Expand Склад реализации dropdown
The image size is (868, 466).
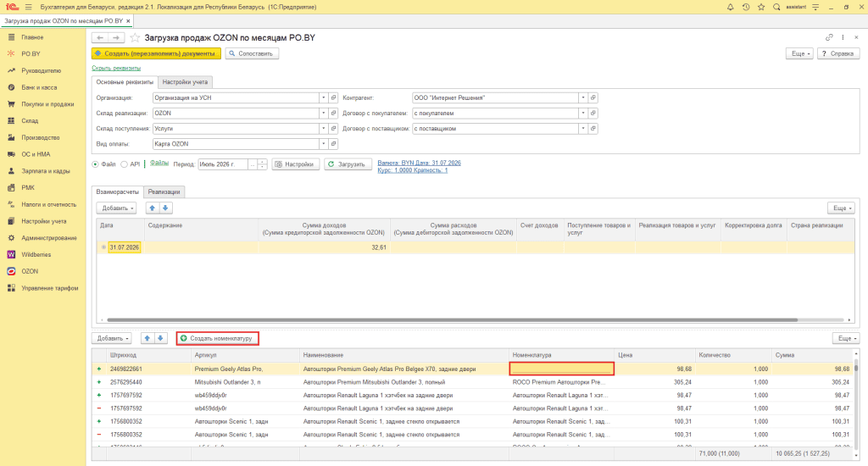[323, 113]
